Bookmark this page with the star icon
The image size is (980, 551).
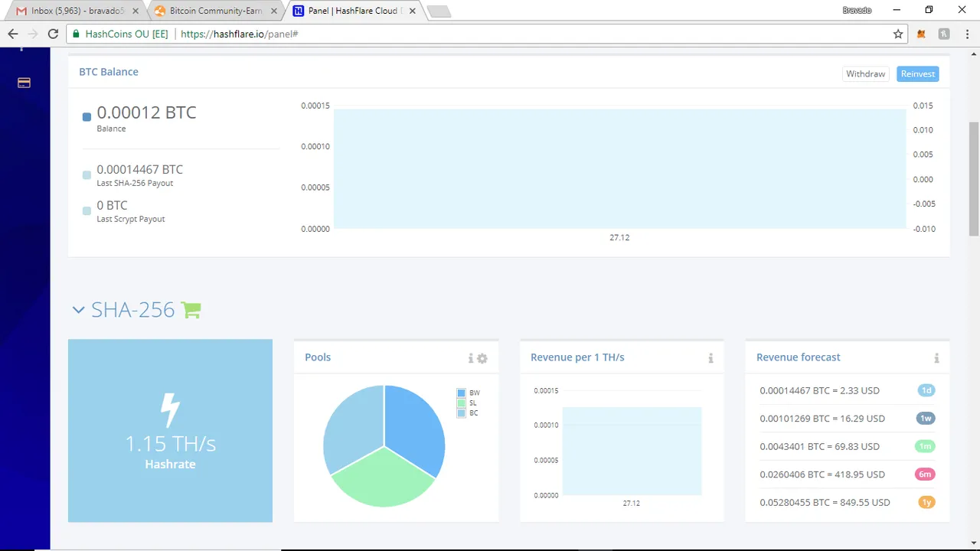(898, 34)
